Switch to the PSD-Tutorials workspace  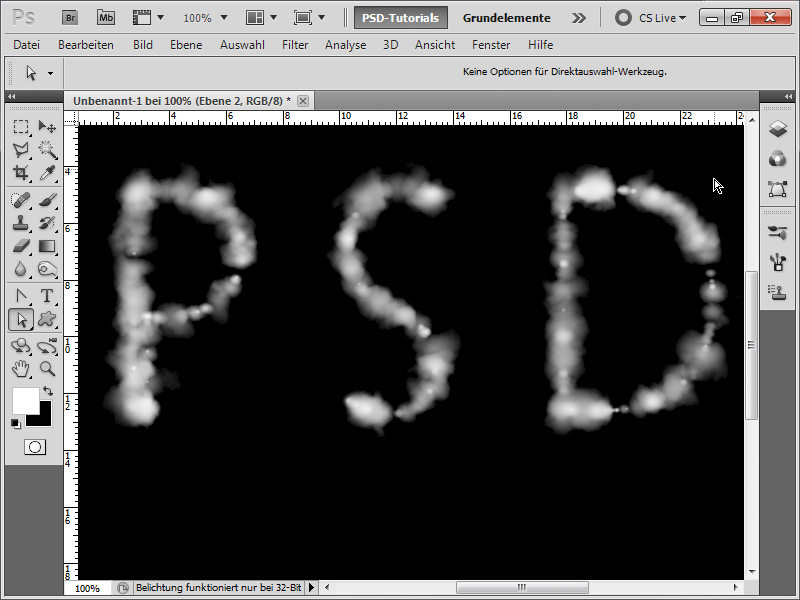pos(401,18)
